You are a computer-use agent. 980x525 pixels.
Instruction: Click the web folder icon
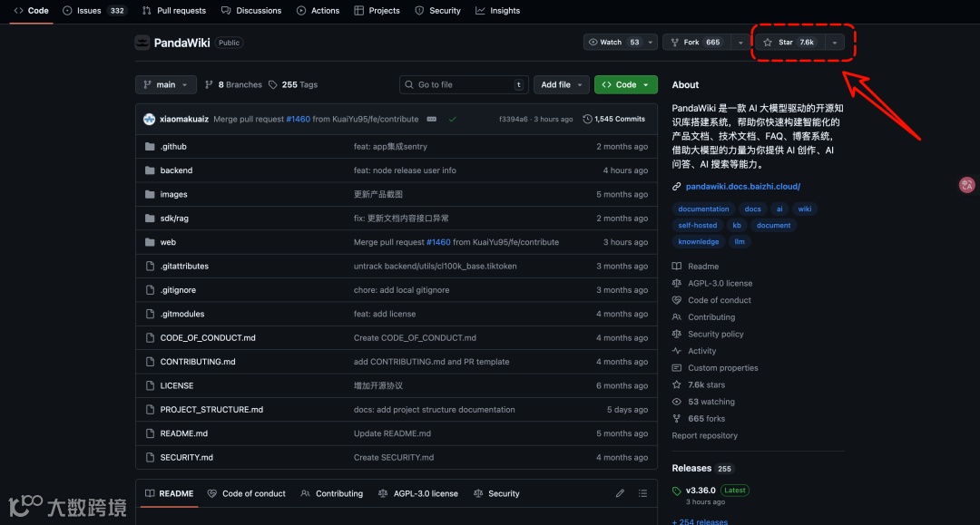[150, 242]
